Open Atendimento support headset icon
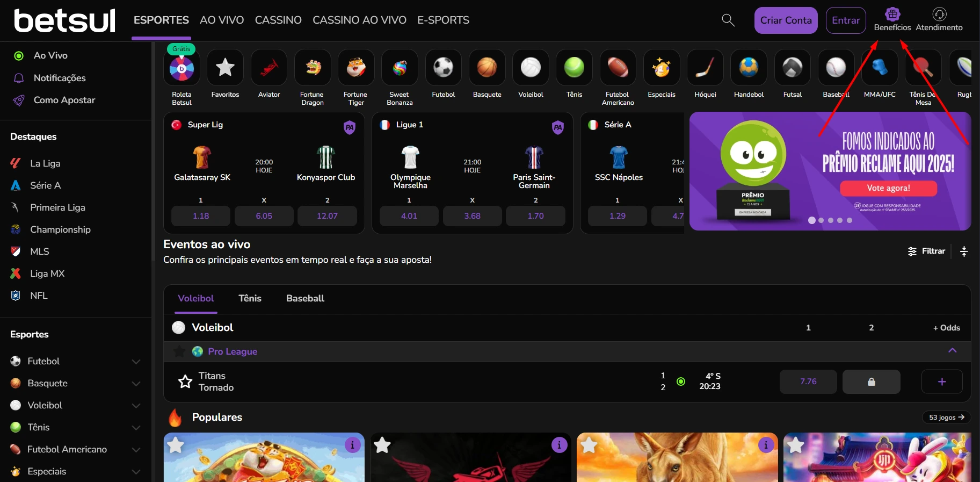The image size is (980, 482). tap(939, 15)
